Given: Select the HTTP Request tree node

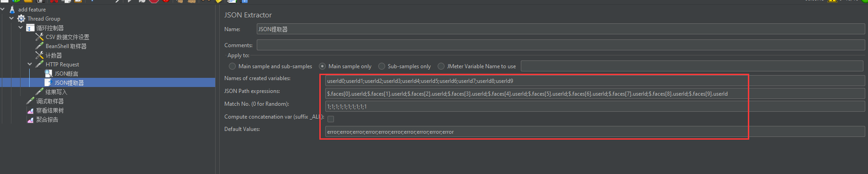Looking at the screenshot, I should (62, 65).
